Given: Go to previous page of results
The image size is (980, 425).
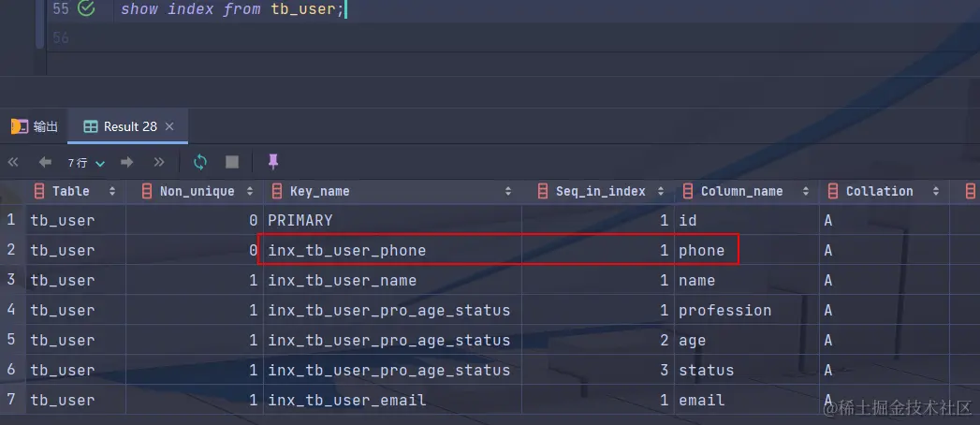Looking at the screenshot, I should pyautogui.click(x=45, y=163).
